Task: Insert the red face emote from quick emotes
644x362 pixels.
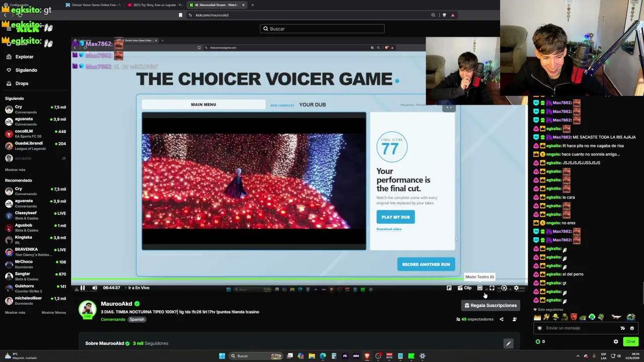Action: (574, 317)
